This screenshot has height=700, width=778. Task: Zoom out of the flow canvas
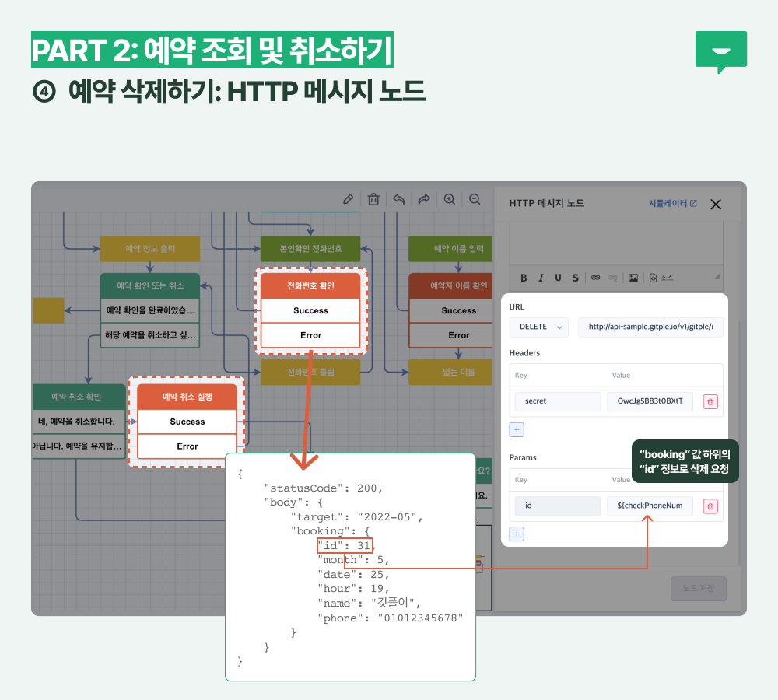point(475,199)
